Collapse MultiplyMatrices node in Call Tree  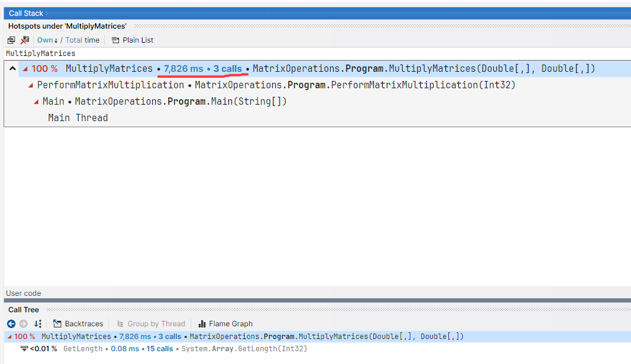click(9, 337)
